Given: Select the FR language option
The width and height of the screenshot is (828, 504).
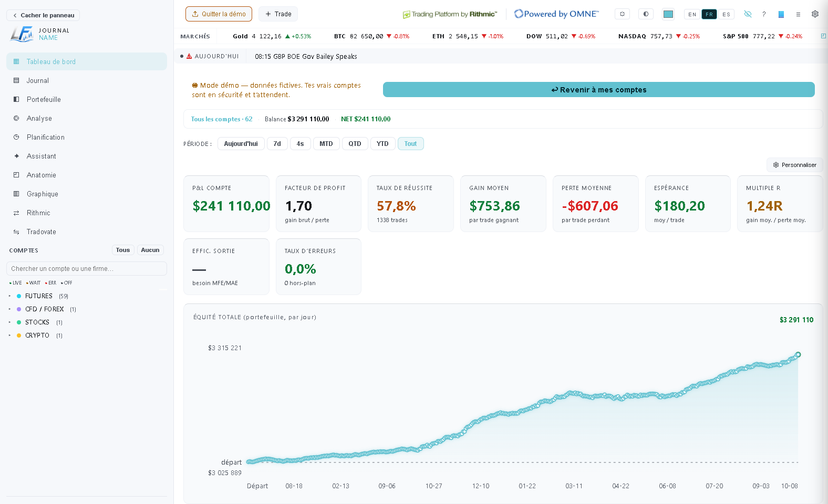Looking at the screenshot, I should pyautogui.click(x=709, y=14).
